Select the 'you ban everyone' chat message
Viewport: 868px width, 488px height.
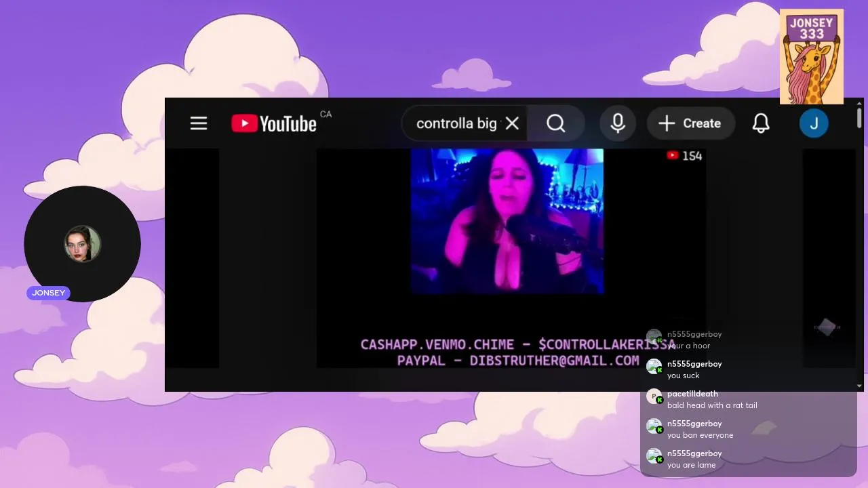click(x=700, y=435)
